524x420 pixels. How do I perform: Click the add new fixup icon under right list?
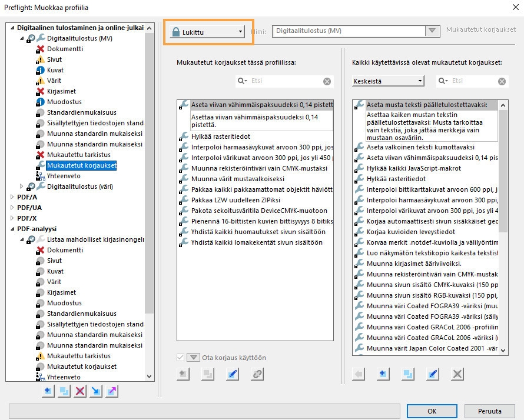click(x=383, y=374)
